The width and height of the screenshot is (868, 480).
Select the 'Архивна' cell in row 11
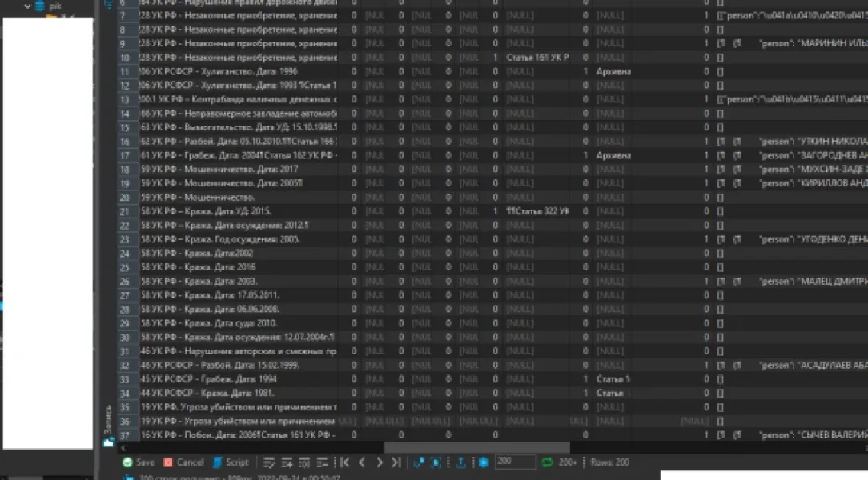pos(613,71)
